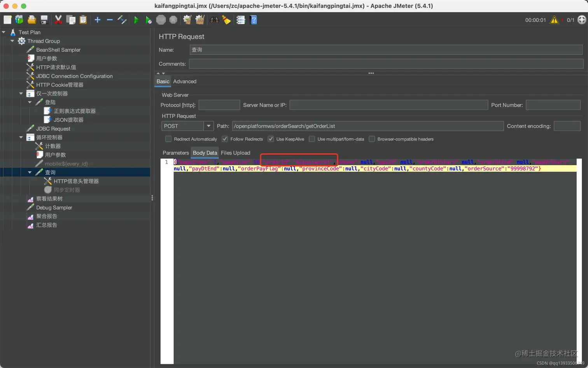The width and height of the screenshot is (588, 368).
Task: Select BeanShell Sampler in tree
Action: click(58, 50)
